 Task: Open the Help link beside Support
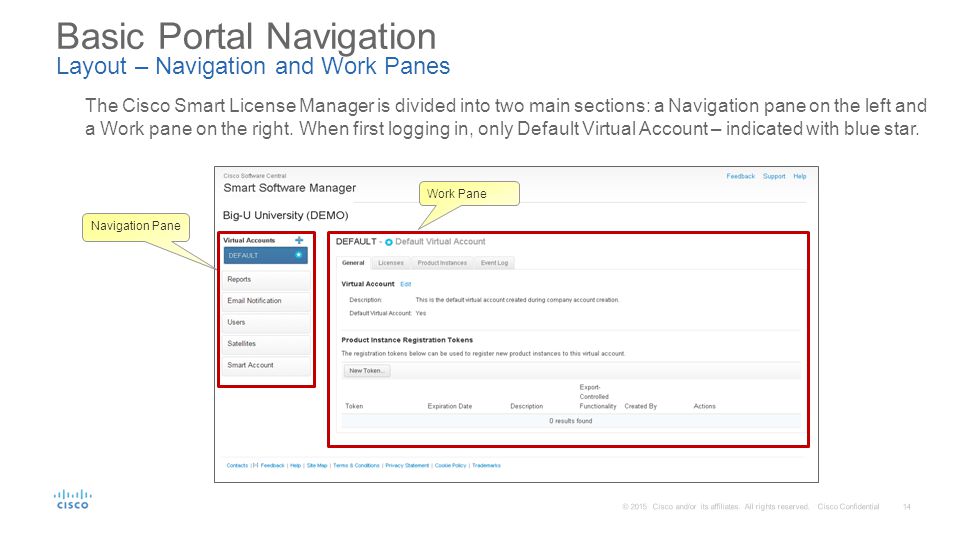pos(800,176)
